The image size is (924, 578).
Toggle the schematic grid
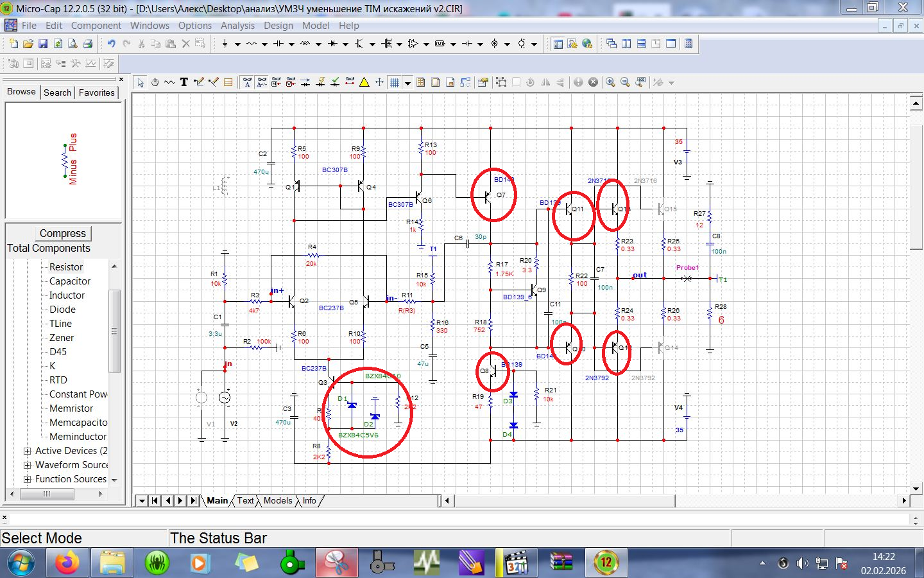tap(395, 82)
